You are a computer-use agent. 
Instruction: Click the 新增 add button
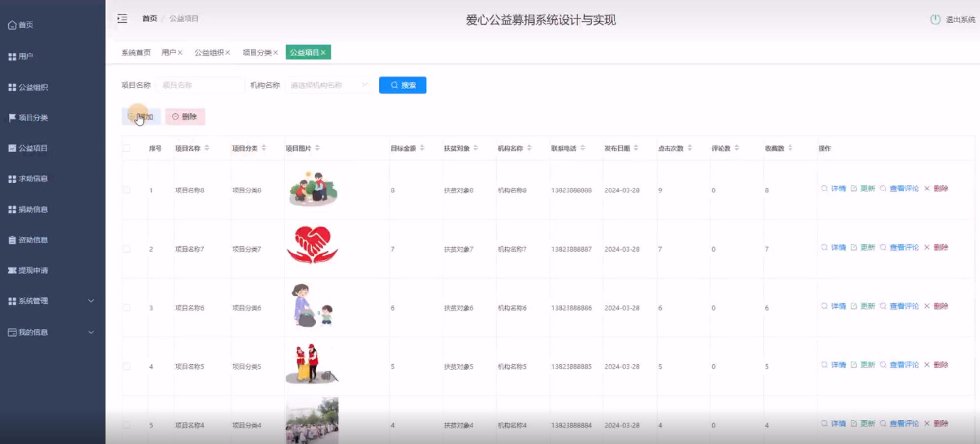coord(141,117)
